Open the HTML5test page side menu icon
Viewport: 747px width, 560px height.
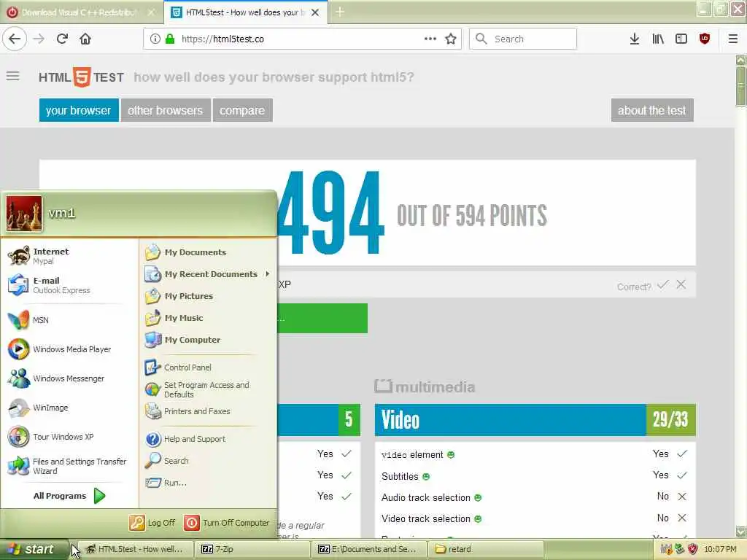(13, 76)
